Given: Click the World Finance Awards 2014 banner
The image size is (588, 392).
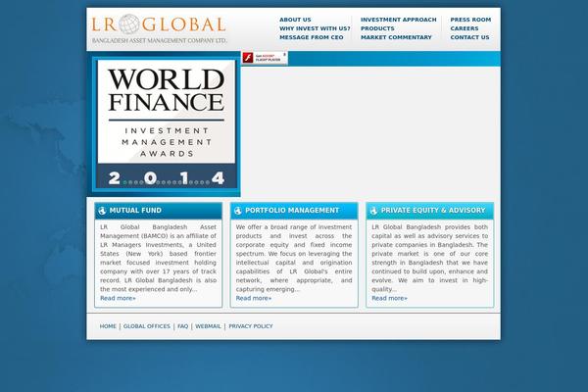Looking at the screenshot, I should 167,124.
